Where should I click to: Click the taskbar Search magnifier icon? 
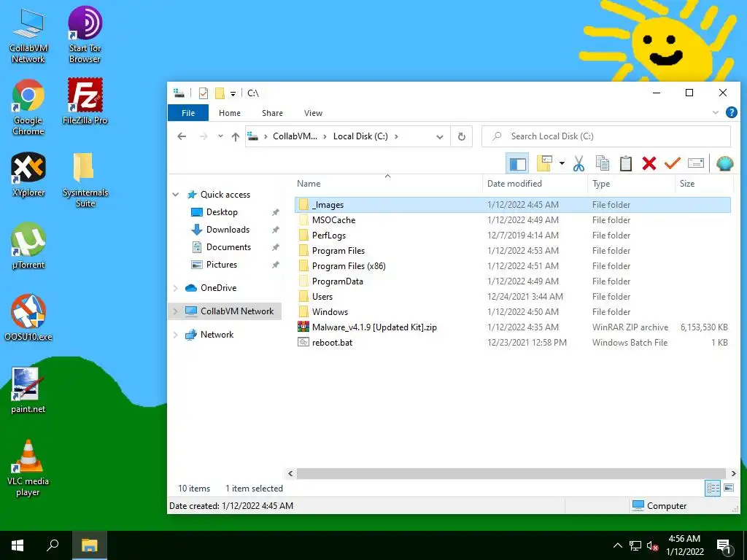coord(53,545)
